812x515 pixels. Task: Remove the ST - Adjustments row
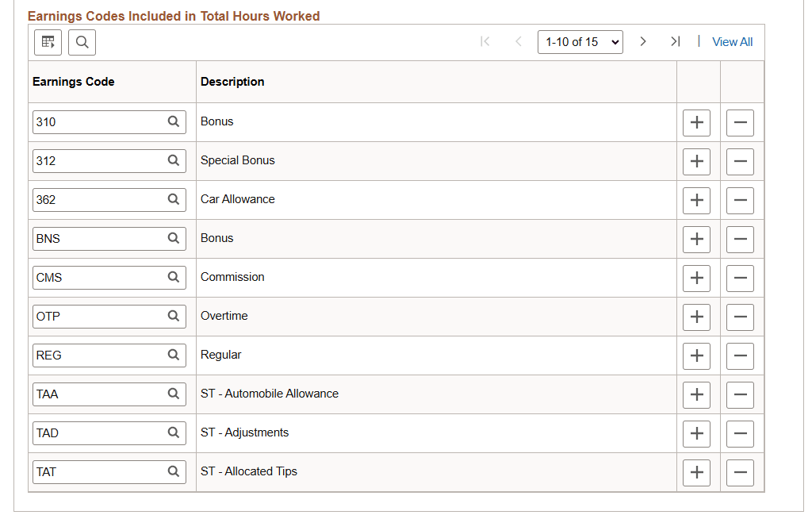pyautogui.click(x=740, y=432)
